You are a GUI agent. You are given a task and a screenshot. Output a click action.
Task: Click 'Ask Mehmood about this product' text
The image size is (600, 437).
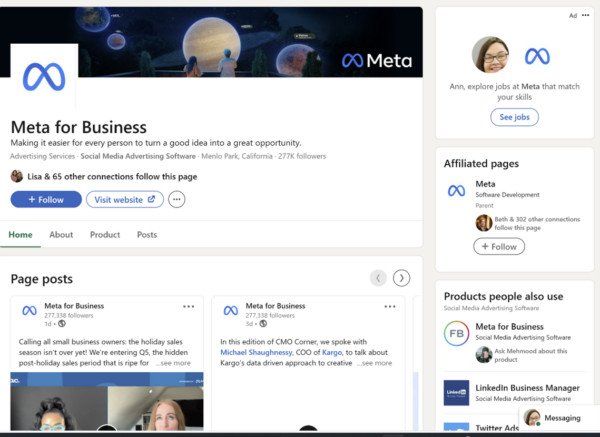coord(531,355)
